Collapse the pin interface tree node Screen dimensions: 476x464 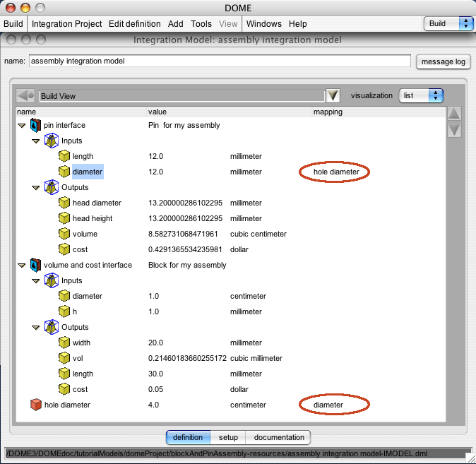(x=22, y=126)
